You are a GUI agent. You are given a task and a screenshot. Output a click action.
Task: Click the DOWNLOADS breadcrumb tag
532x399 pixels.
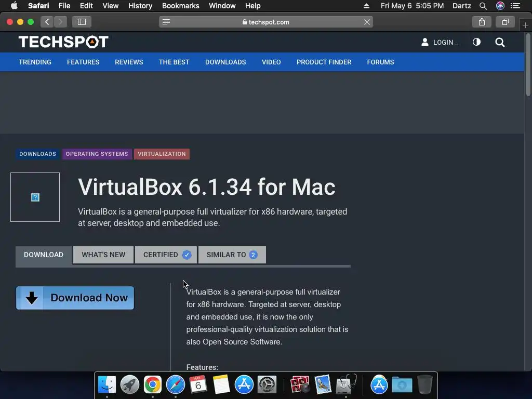pos(37,154)
